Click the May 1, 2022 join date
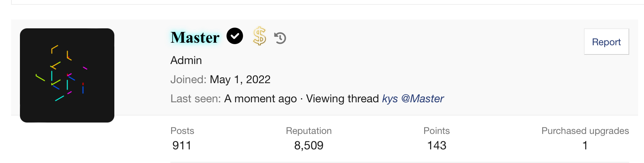The image size is (644, 163). pyautogui.click(x=240, y=79)
